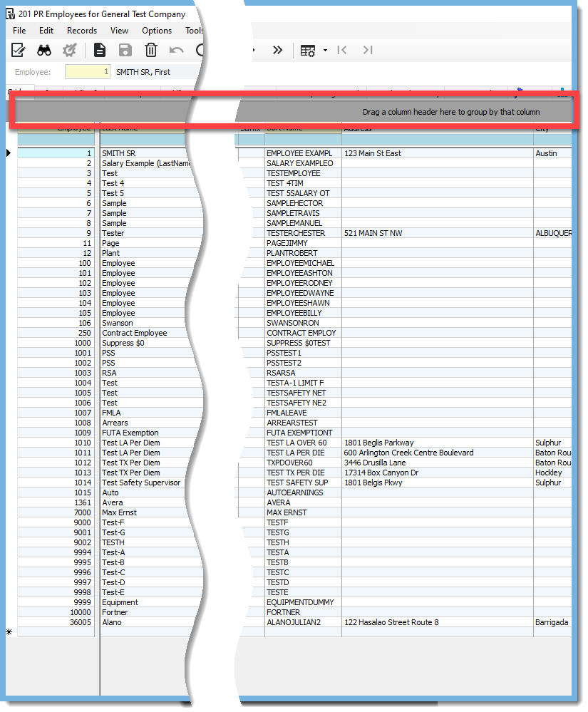Select the Avera last name cell
The width and height of the screenshot is (588, 712).
(144, 502)
